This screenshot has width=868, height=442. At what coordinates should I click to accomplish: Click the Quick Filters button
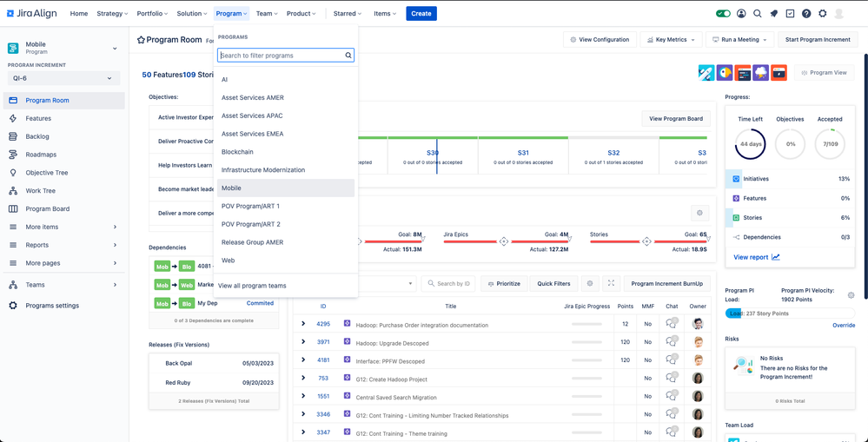[x=553, y=283]
